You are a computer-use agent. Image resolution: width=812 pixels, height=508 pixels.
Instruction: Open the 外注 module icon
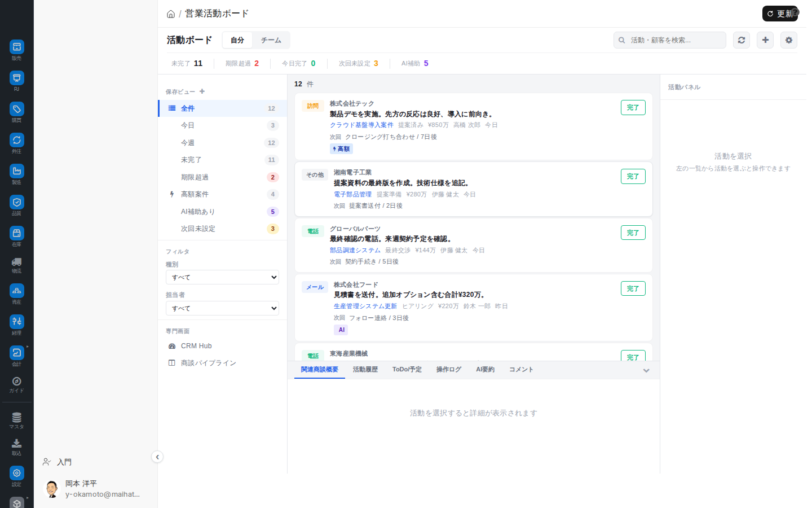pos(17,140)
